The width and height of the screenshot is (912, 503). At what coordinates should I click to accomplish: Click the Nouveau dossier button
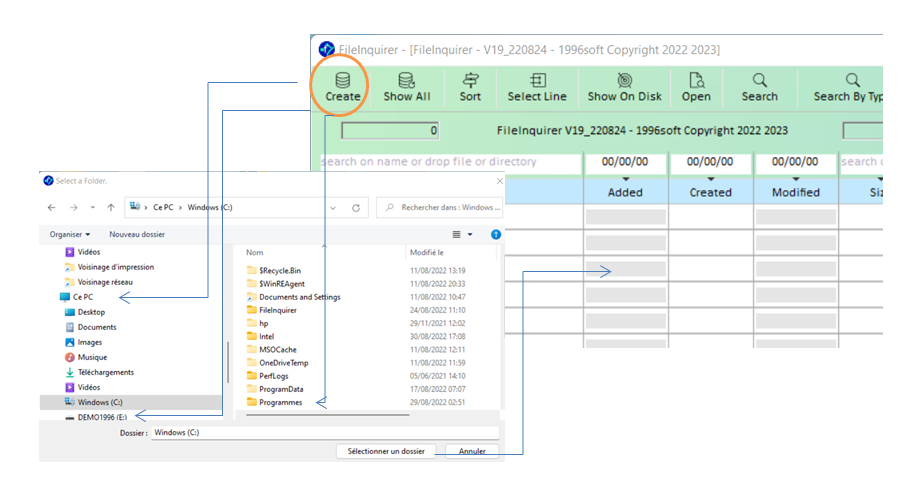point(137,234)
